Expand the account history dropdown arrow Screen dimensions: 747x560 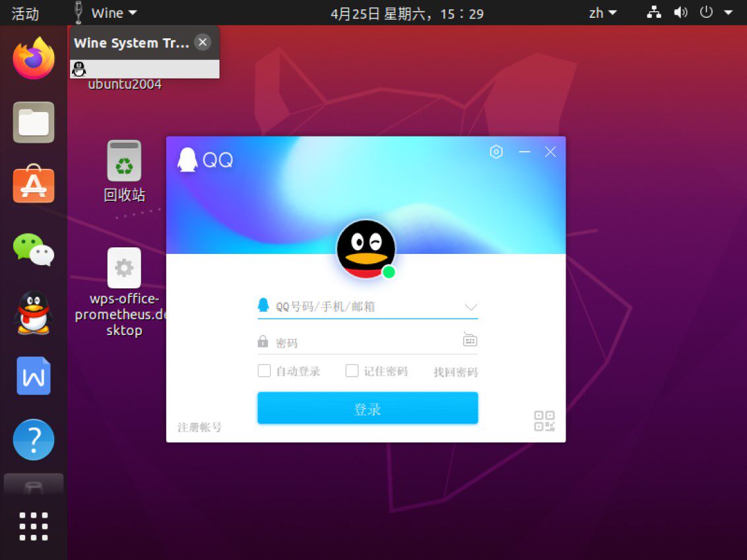point(471,307)
